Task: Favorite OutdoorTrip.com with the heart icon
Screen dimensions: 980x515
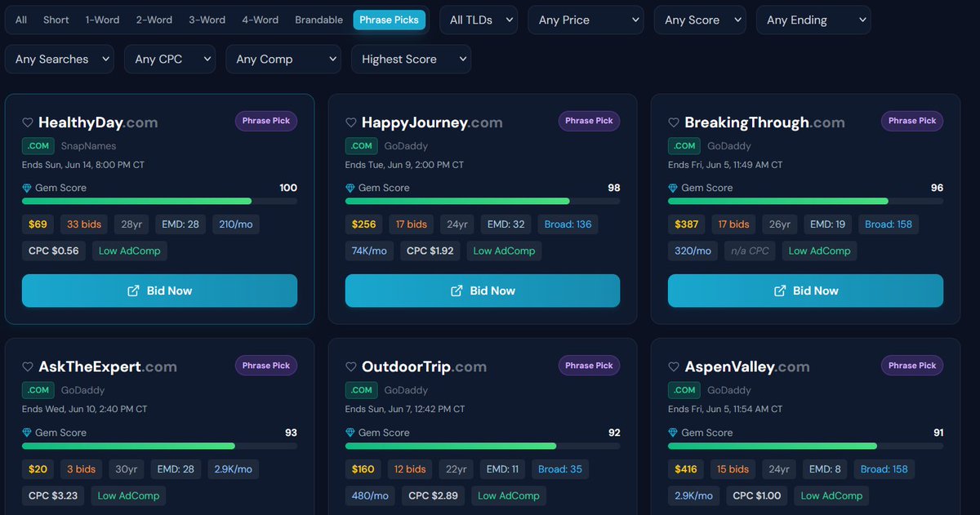Action: click(350, 367)
